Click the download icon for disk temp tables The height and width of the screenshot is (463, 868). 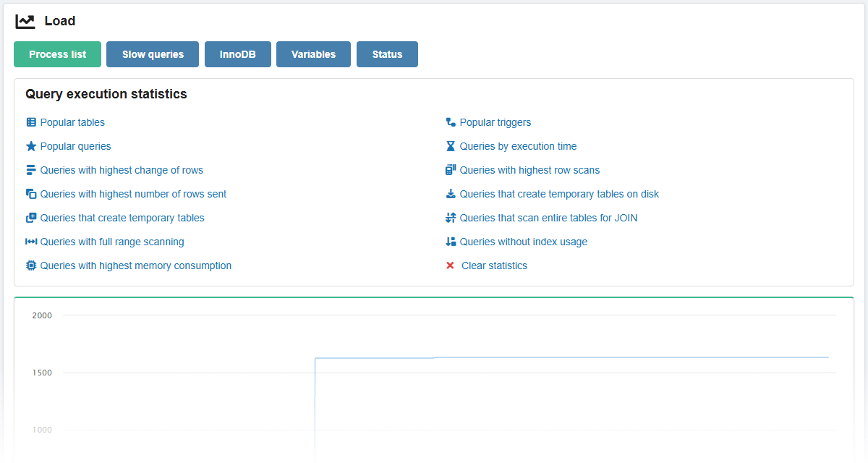coord(451,194)
